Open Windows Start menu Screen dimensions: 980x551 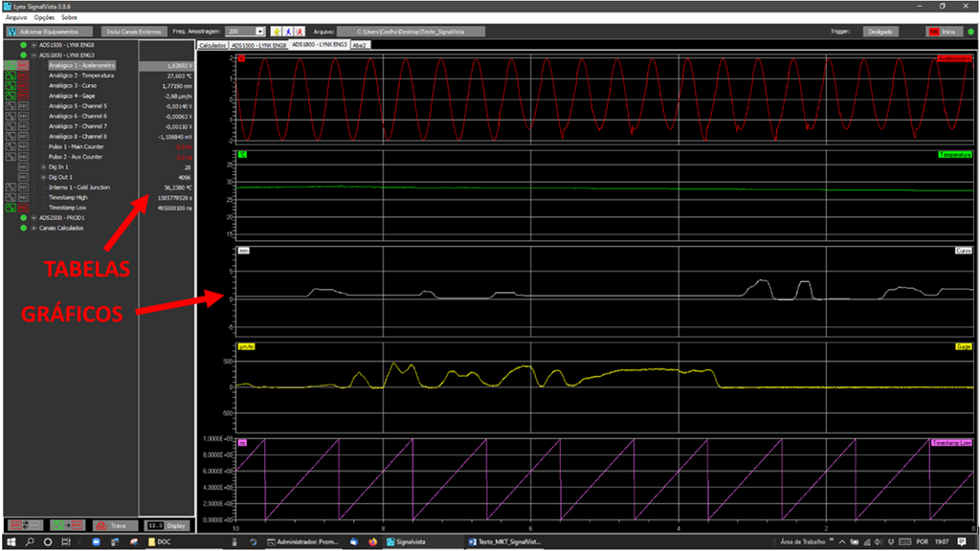pos(11,542)
